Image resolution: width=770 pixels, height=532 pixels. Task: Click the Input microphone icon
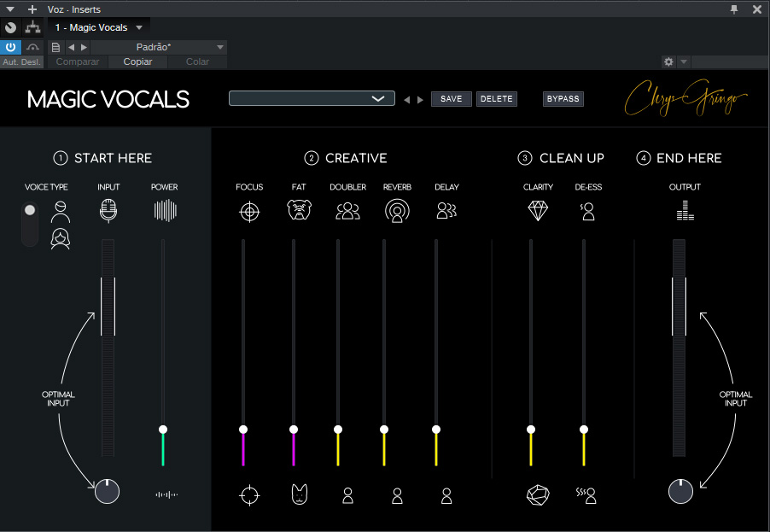coord(108,211)
